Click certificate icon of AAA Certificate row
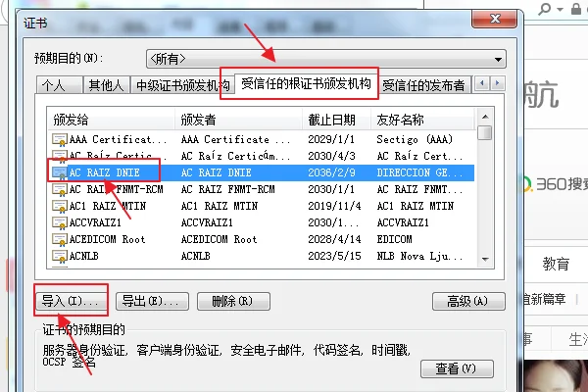The height and width of the screenshot is (392, 588). click(59, 139)
